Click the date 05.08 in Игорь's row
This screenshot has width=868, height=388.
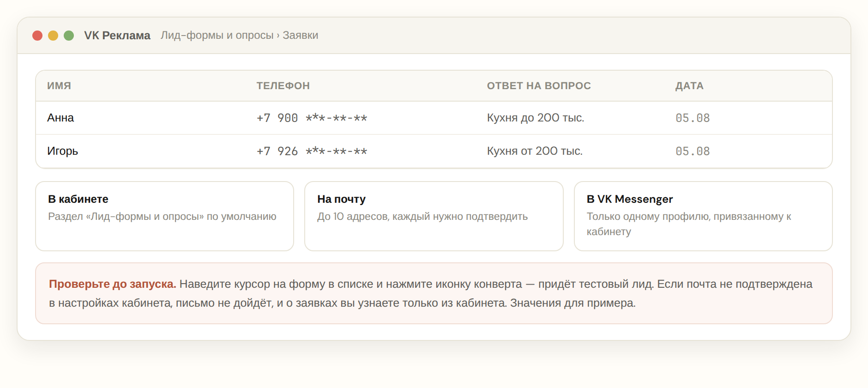tap(693, 151)
